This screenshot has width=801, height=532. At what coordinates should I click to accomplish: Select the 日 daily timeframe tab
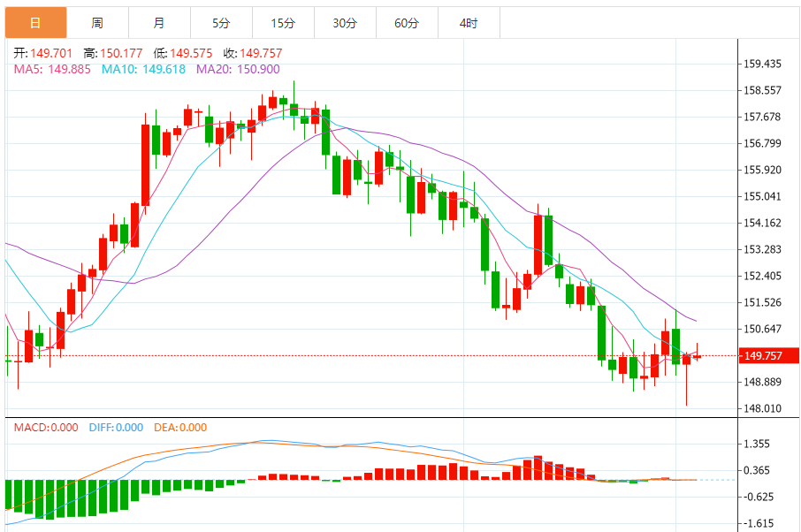point(35,23)
